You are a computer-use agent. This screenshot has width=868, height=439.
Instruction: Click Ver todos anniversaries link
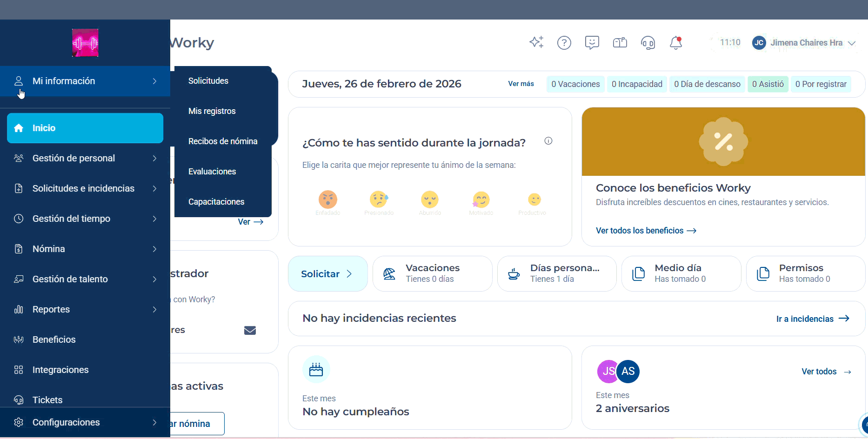coord(827,372)
